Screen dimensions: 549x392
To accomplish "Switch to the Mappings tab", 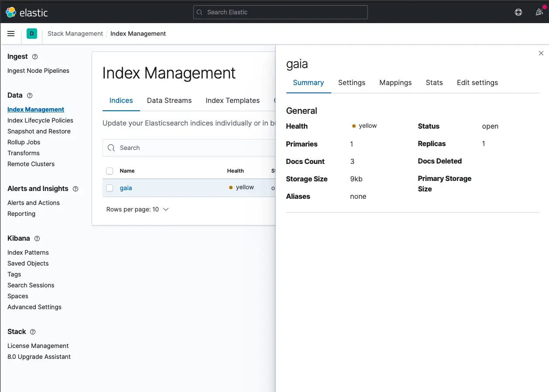I will 395,83.
